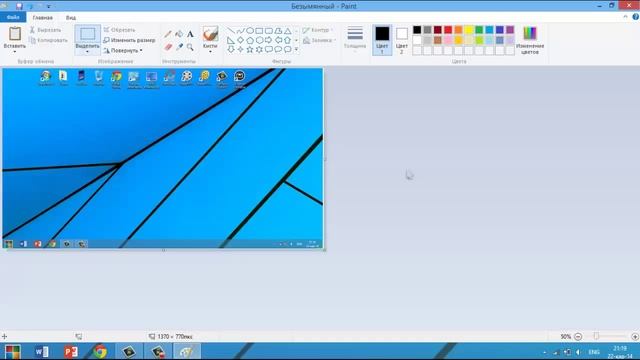Switch to the Вид (View) tab

coord(71,18)
